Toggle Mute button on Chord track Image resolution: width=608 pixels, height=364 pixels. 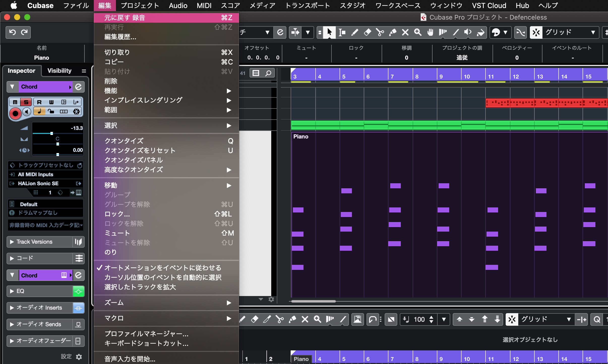point(15,102)
